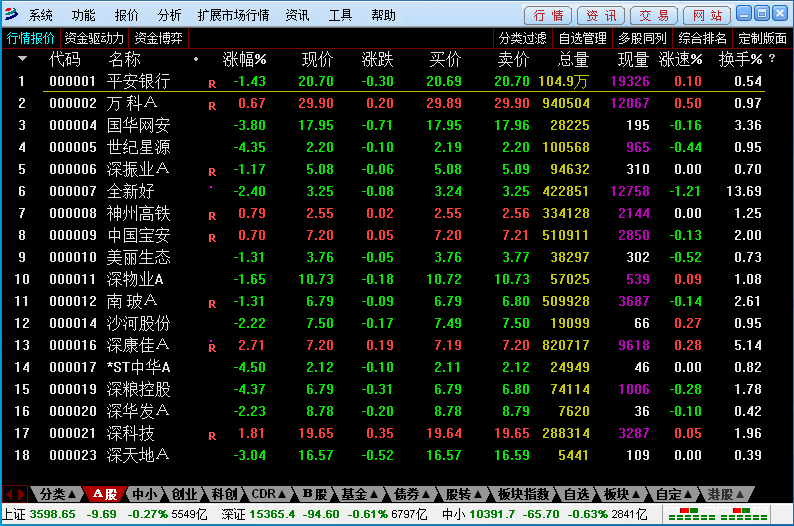Image resolution: width=794 pixels, height=526 pixels.
Task: Sort by 名称 column header
Action: (x=125, y=60)
